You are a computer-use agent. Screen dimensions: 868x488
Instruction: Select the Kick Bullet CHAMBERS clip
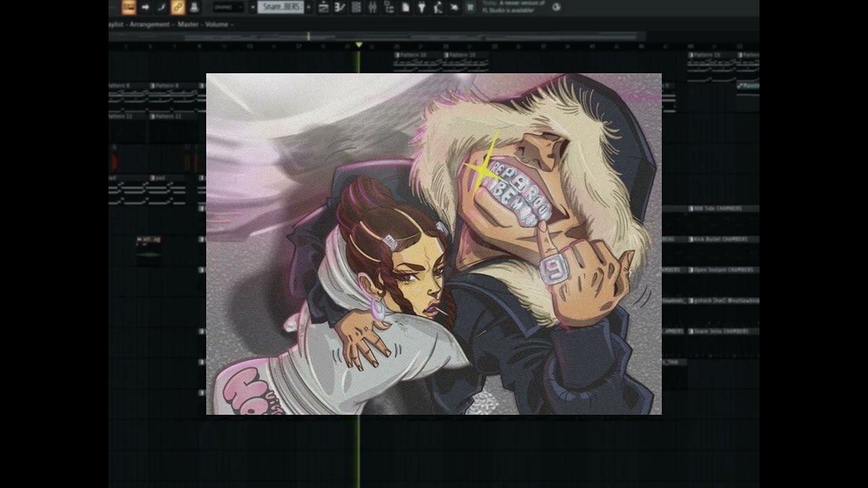click(724, 239)
